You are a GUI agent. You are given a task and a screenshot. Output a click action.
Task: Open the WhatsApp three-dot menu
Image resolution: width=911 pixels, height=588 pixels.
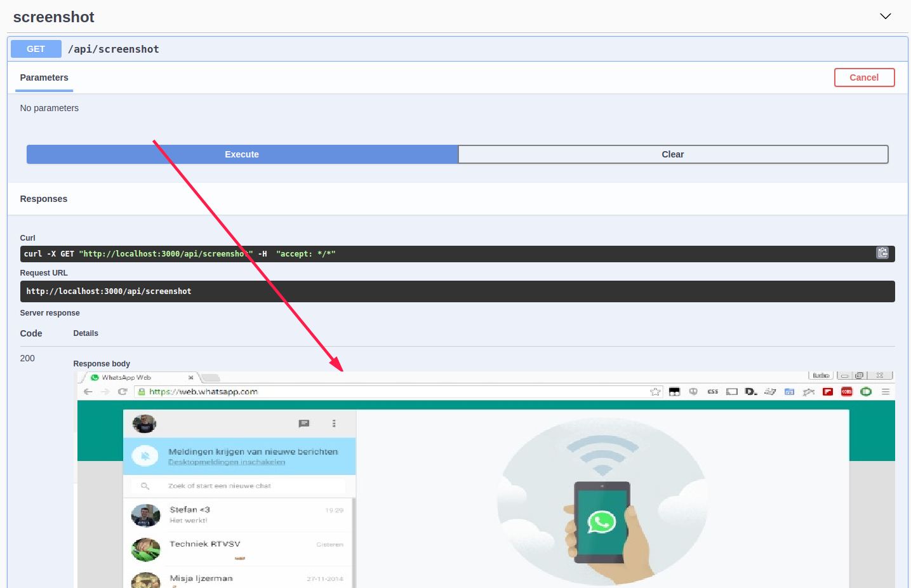click(x=334, y=424)
